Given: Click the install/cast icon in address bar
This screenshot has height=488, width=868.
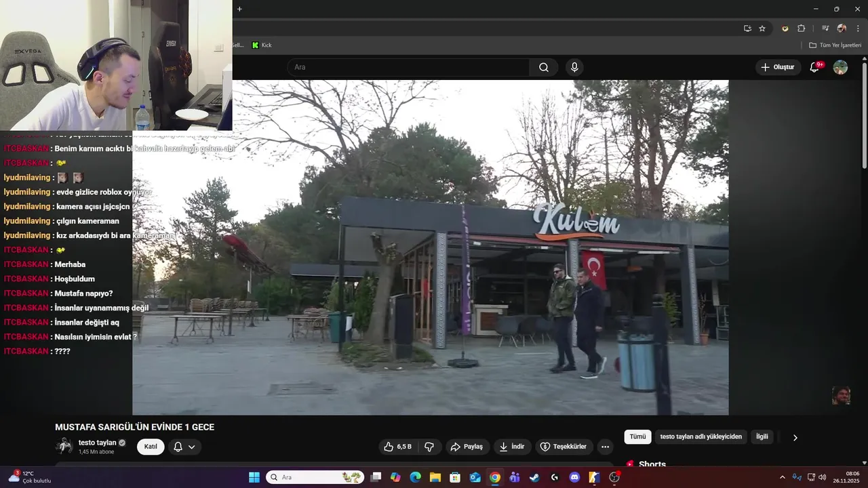Looking at the screenshot, I should click(747, 28).
